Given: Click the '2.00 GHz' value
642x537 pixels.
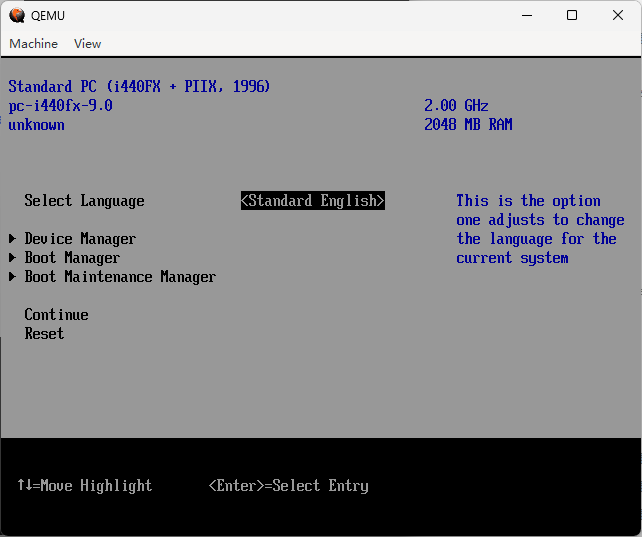Looking at the screenshot, I should pyautogui.click(x=456, y=106).
